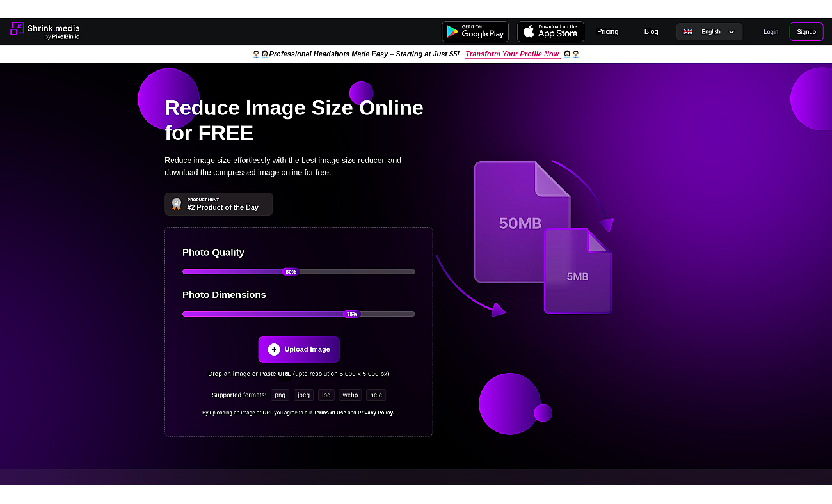The height and width of the screenshot is (504, 832).
Task: Click the Photo Dimensions label
Action: [x=224, y=294]
